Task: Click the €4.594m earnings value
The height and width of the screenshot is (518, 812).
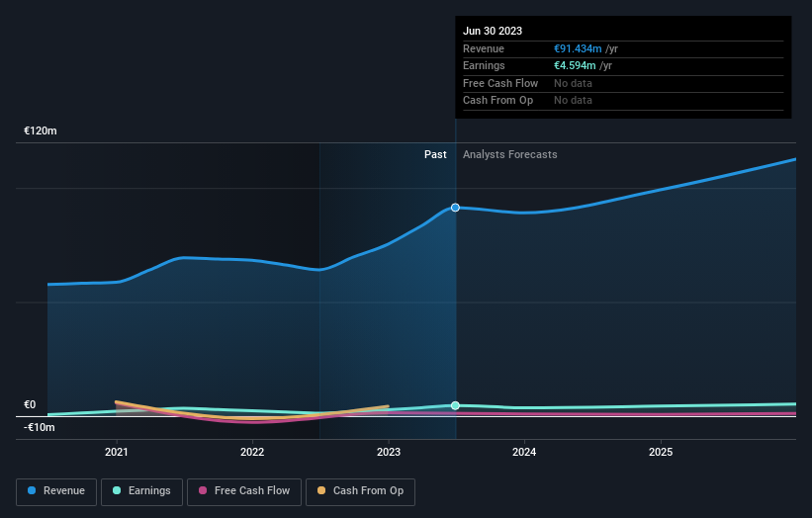Action: (575, 65)
